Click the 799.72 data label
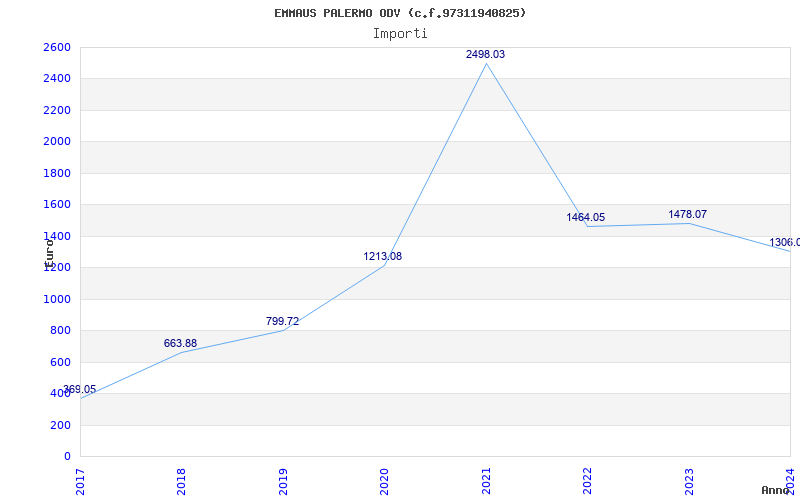This screenshot has width=800, height=500. click(x=282, y=321)
